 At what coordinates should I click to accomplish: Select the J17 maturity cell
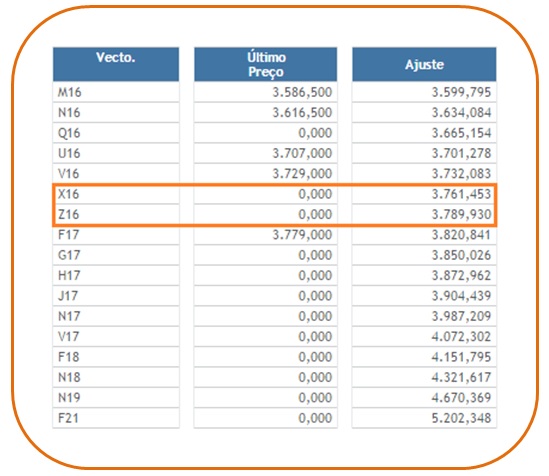pos(116,295)
